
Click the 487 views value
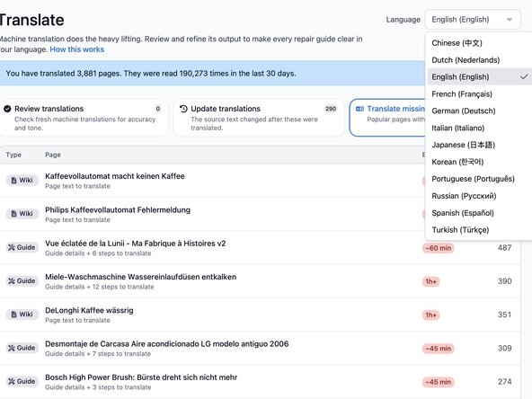coord(504,248)
